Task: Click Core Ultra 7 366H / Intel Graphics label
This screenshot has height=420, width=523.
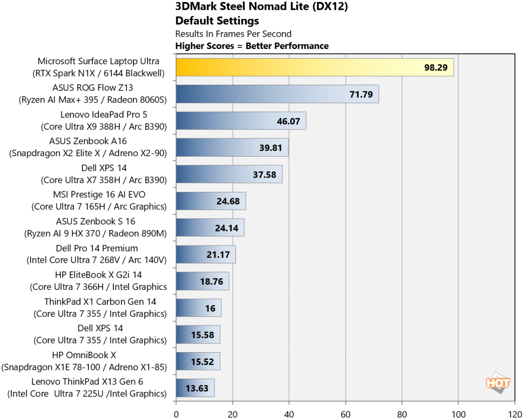Action: coord(99,287)
